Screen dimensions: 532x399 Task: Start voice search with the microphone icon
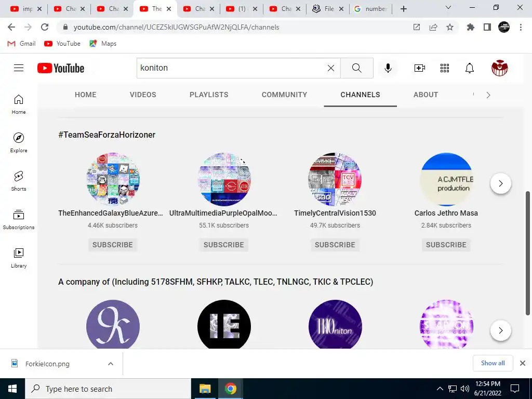[x=388, y=68]
